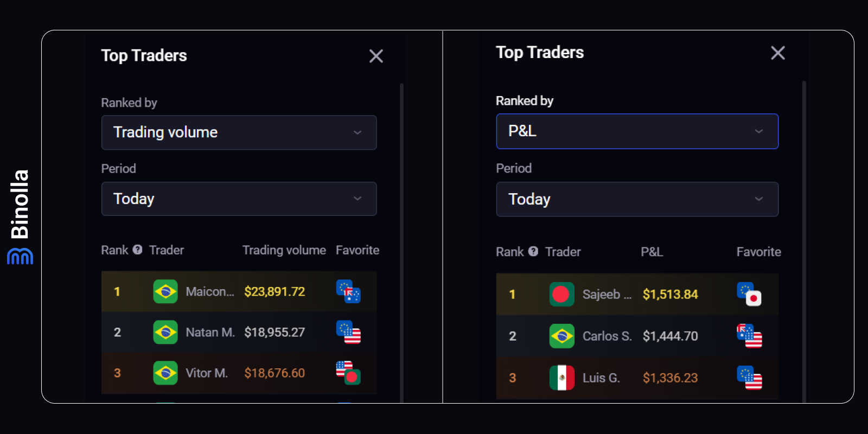The height and width of the screenshot is (434, 868).
Task: Click the Binolla logo on the left edge
Action: [21, 217]
